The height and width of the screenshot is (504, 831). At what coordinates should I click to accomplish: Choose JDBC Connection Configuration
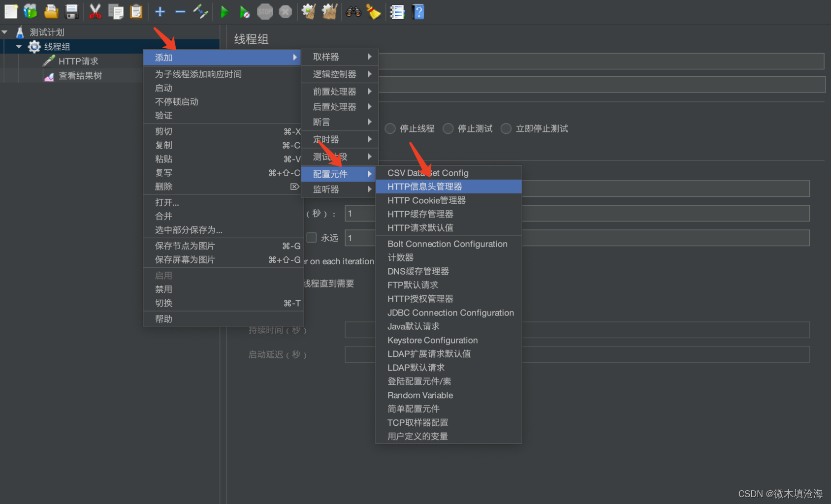(x=448, y=313)
